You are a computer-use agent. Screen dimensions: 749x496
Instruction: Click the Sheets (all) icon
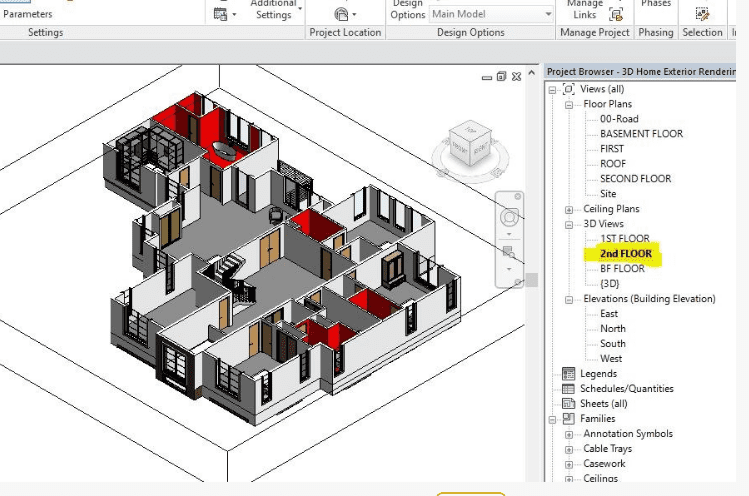tap(569, 404)
